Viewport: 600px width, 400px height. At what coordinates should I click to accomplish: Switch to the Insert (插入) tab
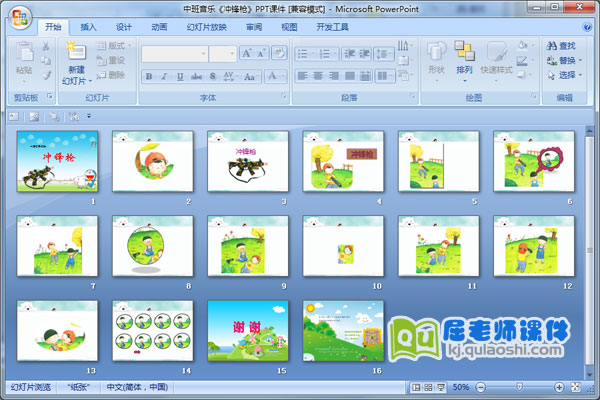tap(88, 27)
